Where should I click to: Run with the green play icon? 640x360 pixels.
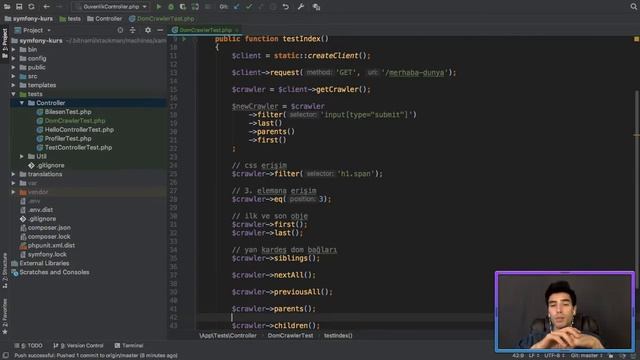point(159,7)
